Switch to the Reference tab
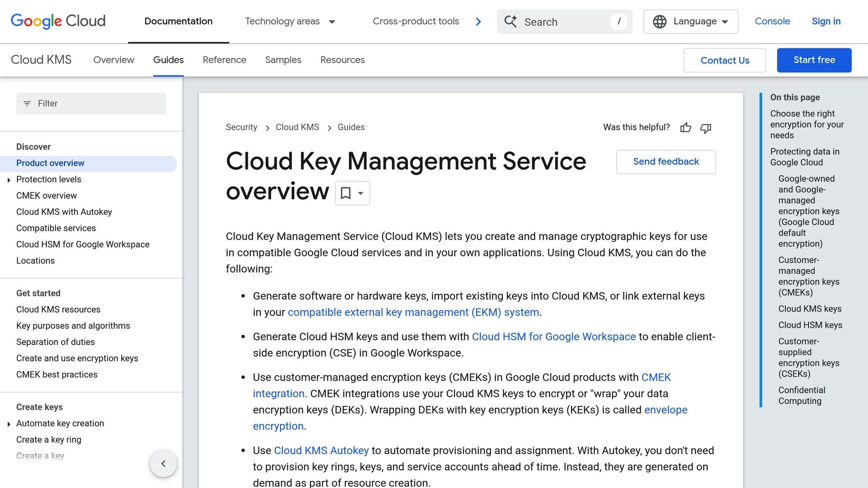Image resolution: width=868 pixels, height=488 pixels. (224, 60)
